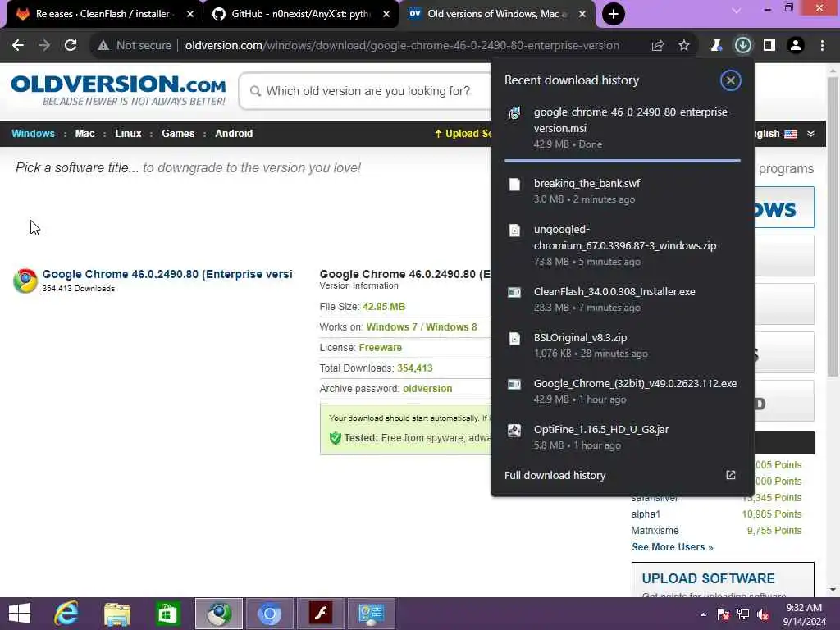Click the Upload Software link in nav

463,134
